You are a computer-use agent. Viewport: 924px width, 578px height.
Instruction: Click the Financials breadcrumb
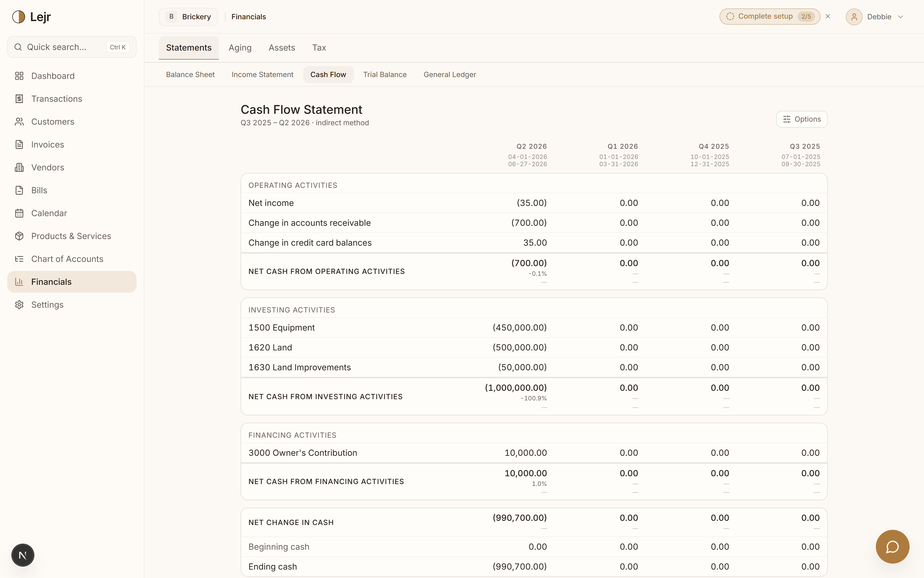coord(248,17)
